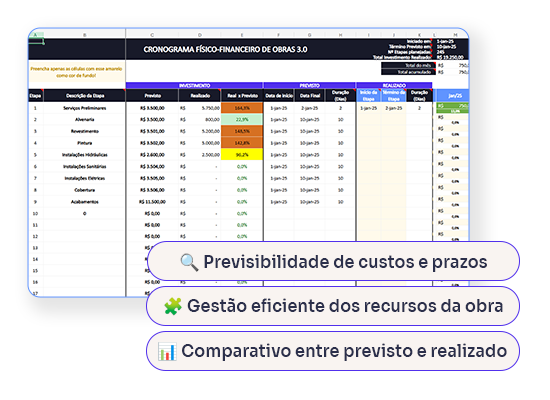Image resolution: width=550 pixels, height=400 pixels.
Task: Click the orange 148,5% cell
Action: click(x=242, y=131)
